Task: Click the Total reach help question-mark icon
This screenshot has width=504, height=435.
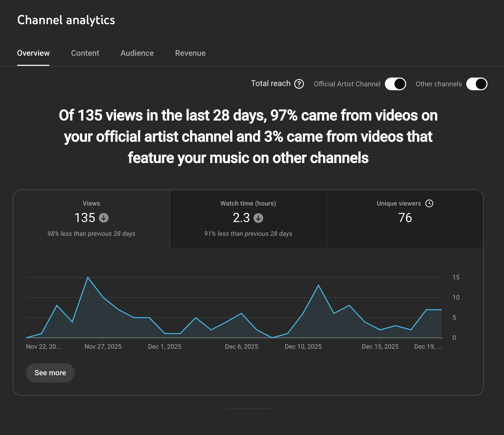Action: pos(299,84)
